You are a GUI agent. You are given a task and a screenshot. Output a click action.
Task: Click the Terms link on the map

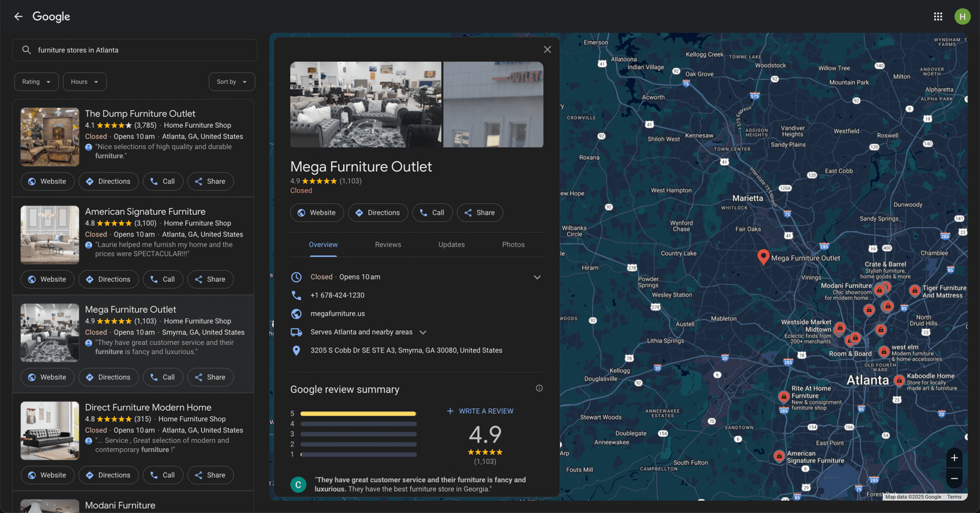[x=954, y=496]
